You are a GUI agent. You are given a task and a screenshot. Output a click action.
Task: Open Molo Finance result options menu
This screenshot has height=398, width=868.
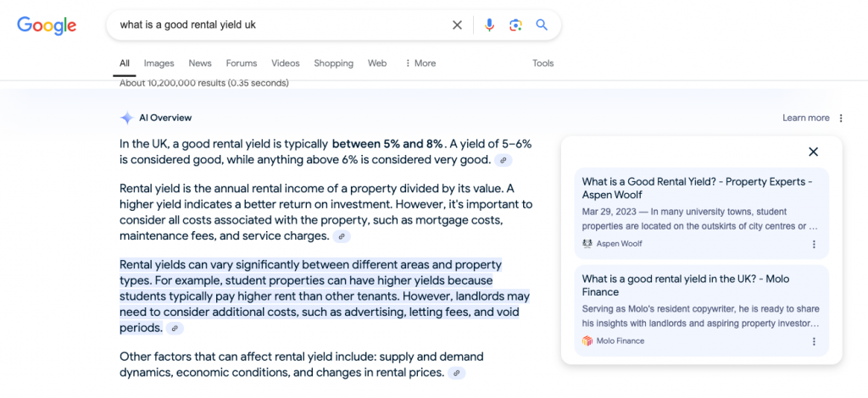[814, 341]
